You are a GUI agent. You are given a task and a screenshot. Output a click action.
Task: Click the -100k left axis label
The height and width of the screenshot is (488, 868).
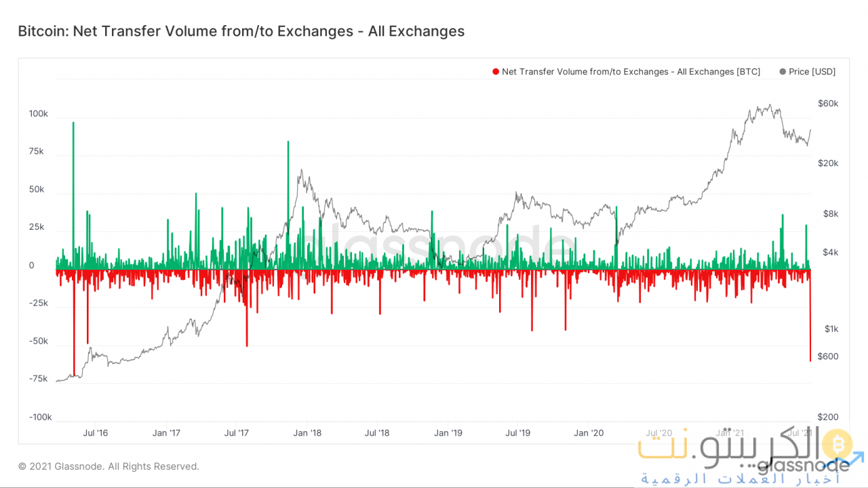tap(39, 418)
